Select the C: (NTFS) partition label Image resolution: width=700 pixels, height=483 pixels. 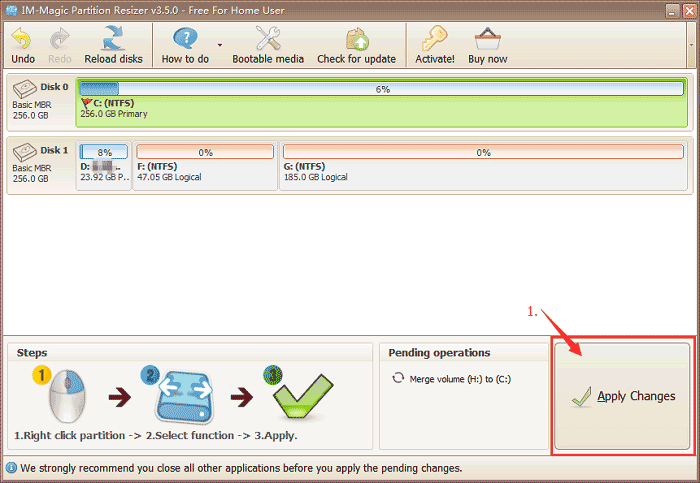point(113,103)
